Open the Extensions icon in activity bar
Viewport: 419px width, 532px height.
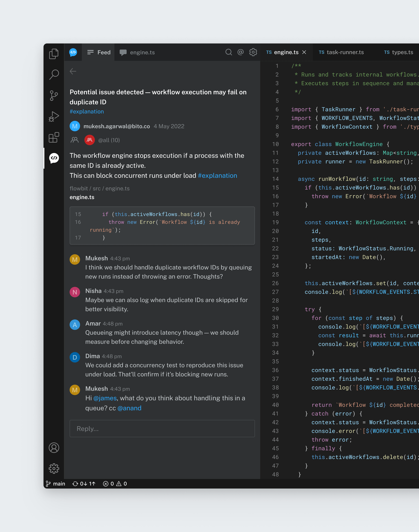(54, 138)
